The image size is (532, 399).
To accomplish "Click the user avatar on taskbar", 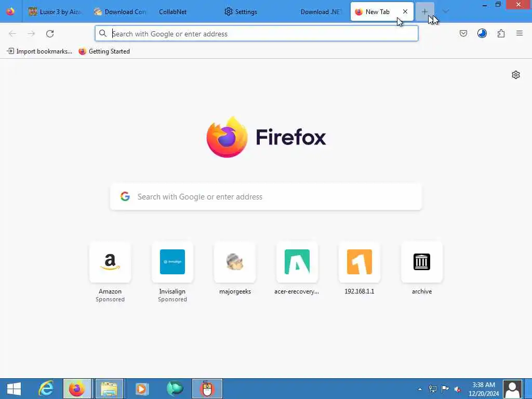I will tap(512, 389).
